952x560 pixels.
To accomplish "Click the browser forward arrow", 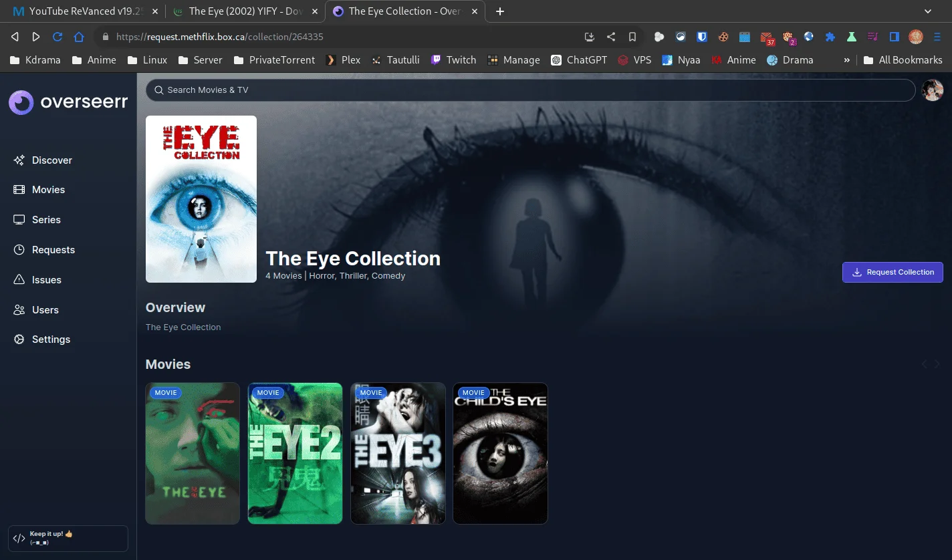I will pyautogui.click(x=36, y=37).
